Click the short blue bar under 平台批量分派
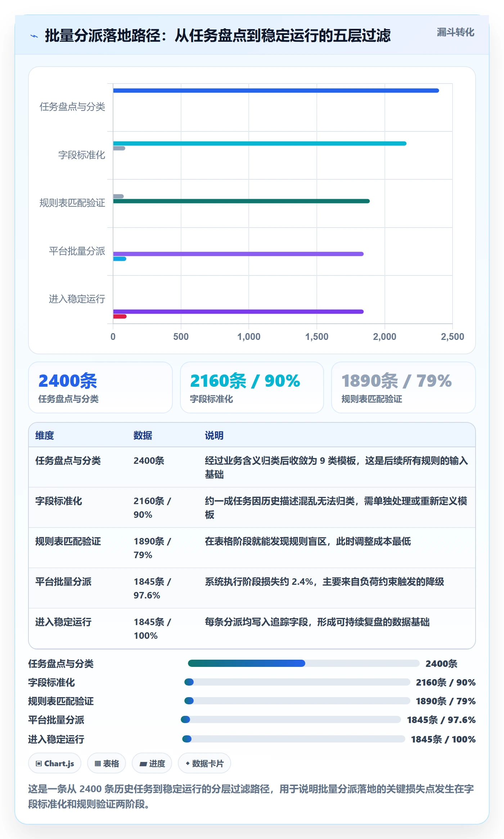The width and height of the screenshot is (504, 839). (x=120, y=259)
